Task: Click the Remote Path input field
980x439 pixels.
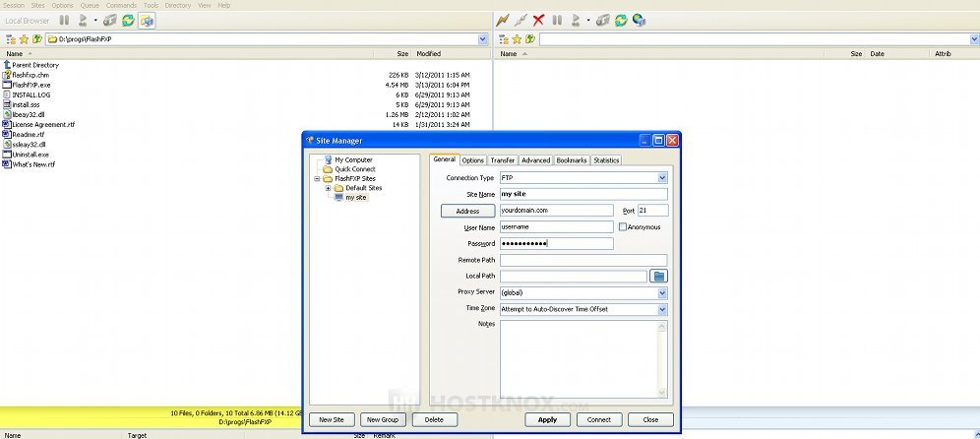Action: pos(583,260)
